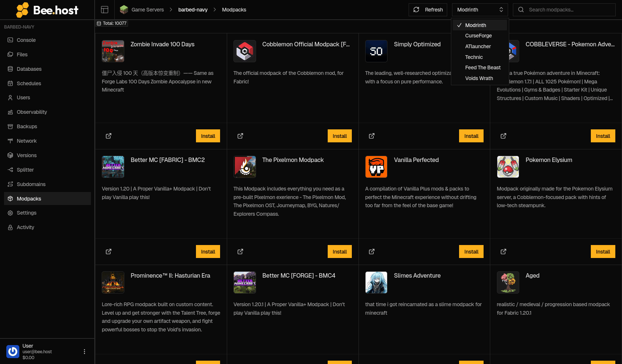The image size is (622, 364).
Task: Click the Modpacks breadcrumb
Action: click(234, 10)
